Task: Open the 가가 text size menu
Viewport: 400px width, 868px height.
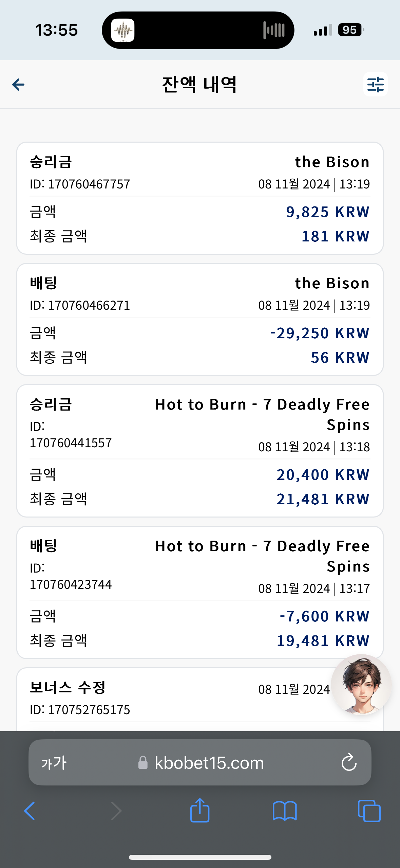Action: point(54,763)
